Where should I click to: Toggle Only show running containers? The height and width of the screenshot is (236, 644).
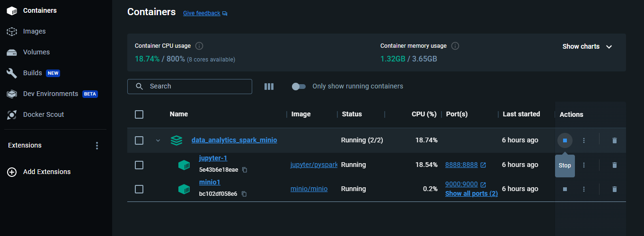point(299,87)
